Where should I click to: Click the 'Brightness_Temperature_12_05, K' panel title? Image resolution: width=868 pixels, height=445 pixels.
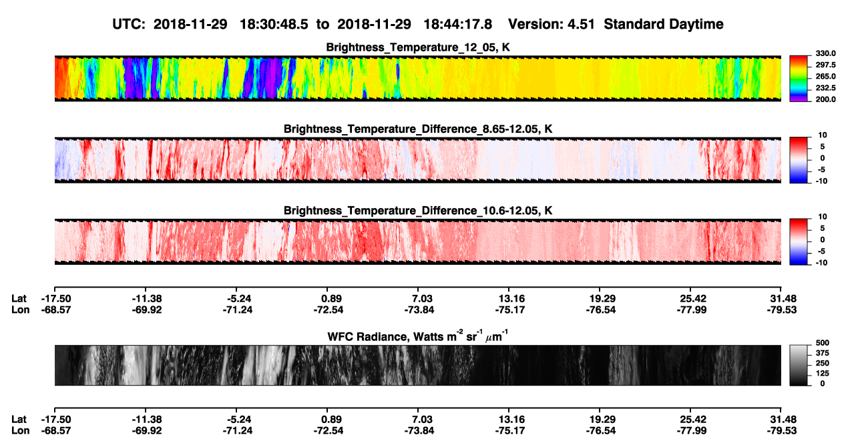click(x=419, y=47)
